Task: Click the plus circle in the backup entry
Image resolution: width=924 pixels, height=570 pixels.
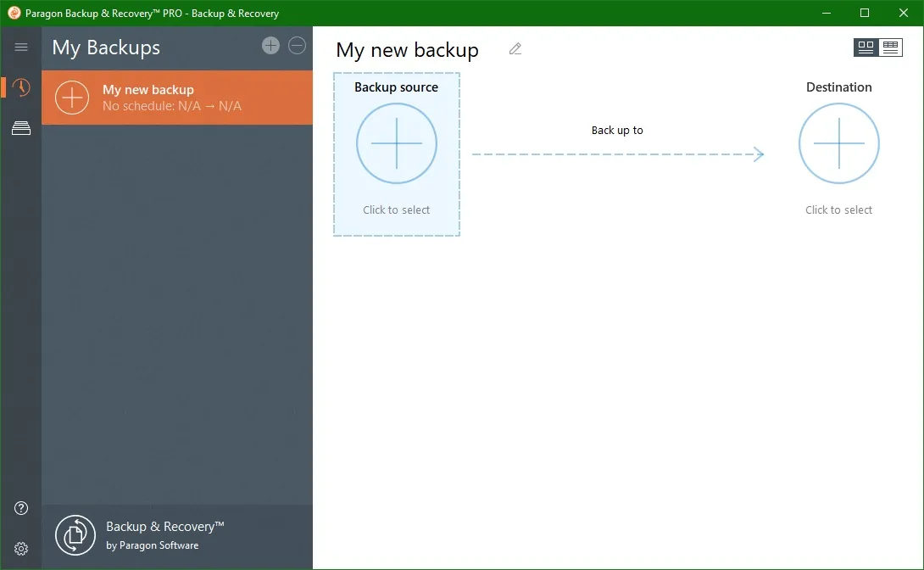Action: pos(72,98)
